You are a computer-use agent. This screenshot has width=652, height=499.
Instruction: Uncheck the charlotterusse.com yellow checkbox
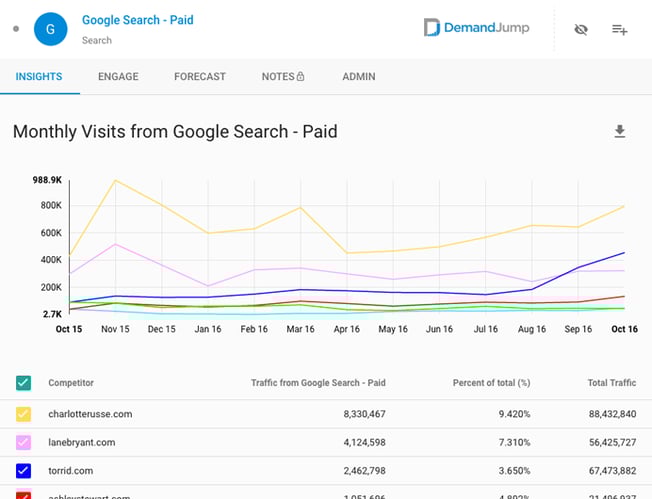click(23, 414)
